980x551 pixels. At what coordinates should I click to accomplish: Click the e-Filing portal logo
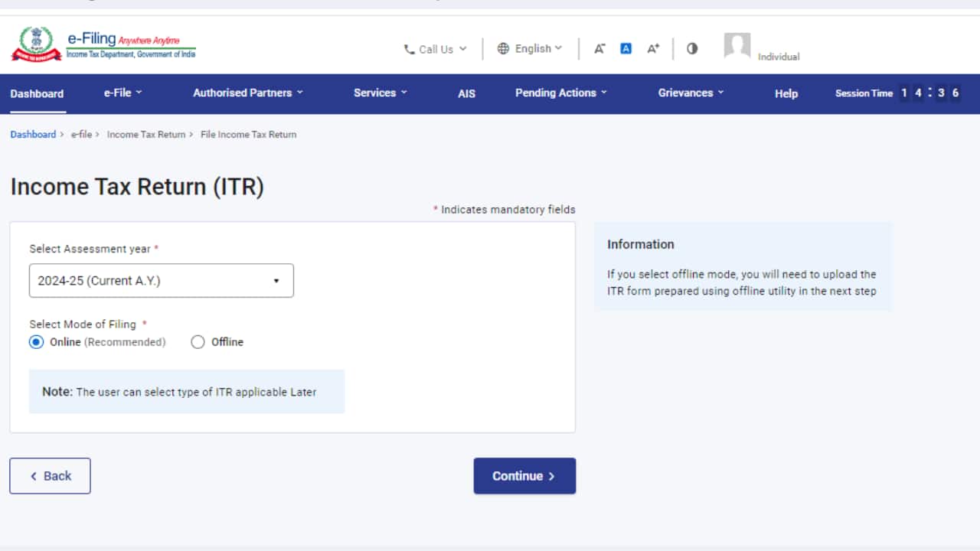pos(103,44)
